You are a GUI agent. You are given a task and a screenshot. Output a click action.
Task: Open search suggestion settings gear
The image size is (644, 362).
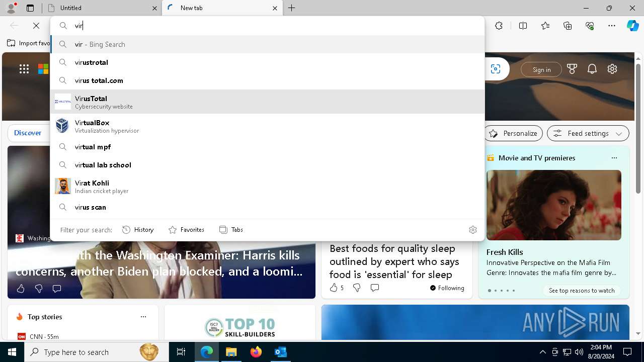pos(473,230)
